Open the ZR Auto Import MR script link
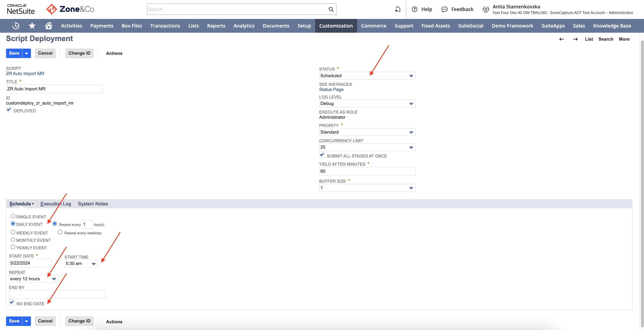Viewport: 644px width, 330px height. [x=25, y=74]
